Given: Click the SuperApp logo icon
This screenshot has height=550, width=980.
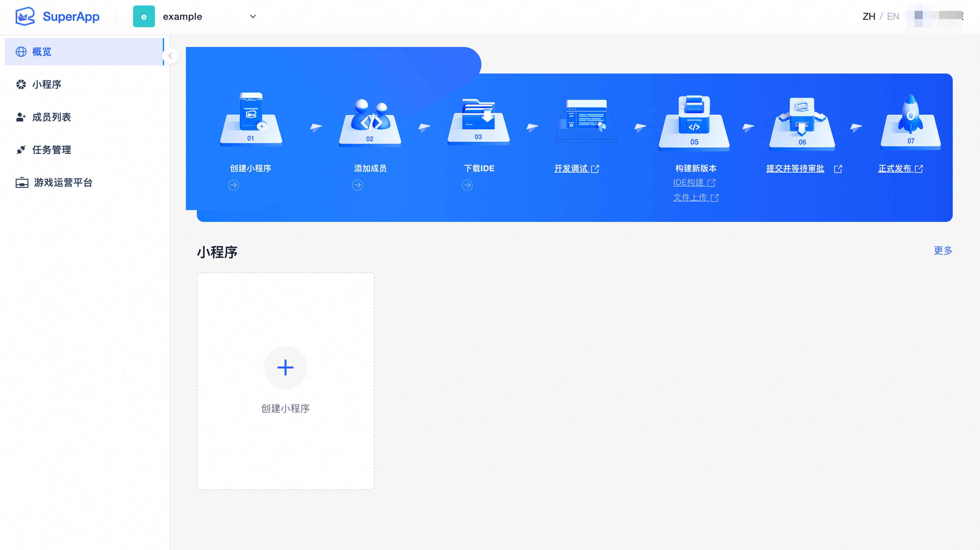Looking at the screenshot, I should click(x=25, y=16).
